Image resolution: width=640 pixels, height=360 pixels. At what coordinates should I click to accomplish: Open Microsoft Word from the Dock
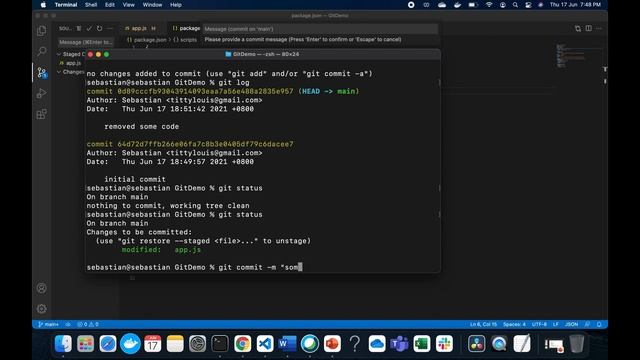pos(287,344)
